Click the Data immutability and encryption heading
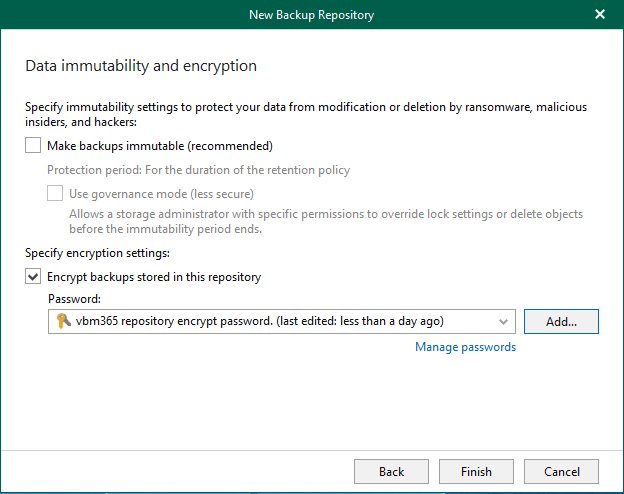The height and width of the screenshot is (494, 624). click(140, 66)
